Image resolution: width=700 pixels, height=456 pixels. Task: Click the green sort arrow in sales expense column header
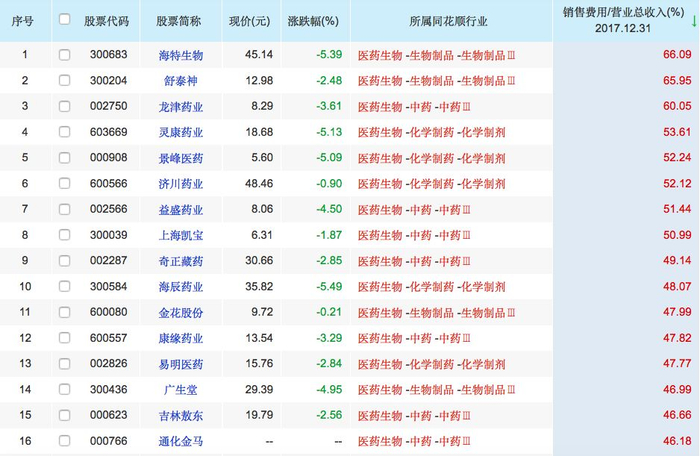pyautogui.click(x=694, y=21)
